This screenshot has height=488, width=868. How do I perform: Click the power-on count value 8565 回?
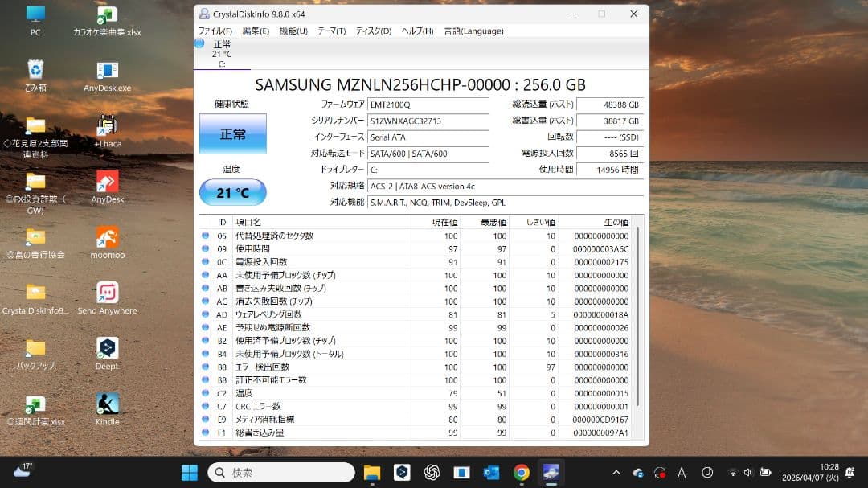pos(609,154)
